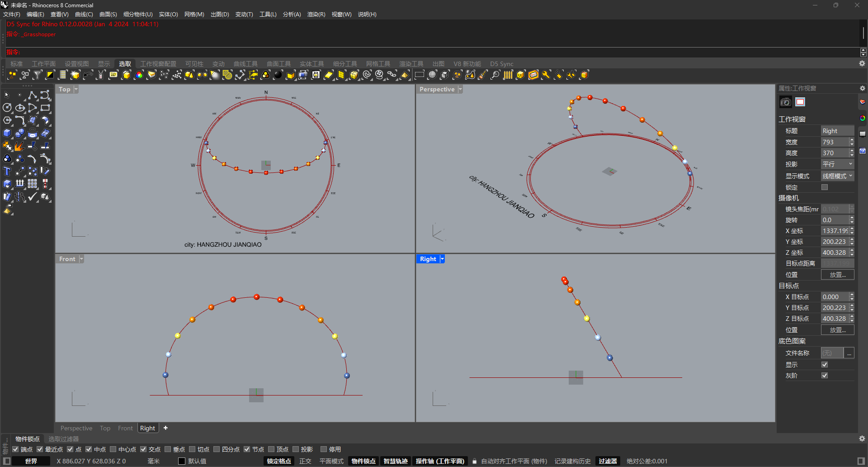This screenshot has height=467, width=868.
Task: Toggle the 端点 end snap checkbox
Action: click(x=16, y=449)
